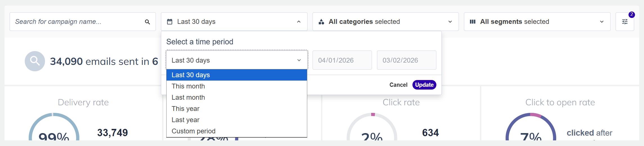Expand the All categories selected dropdown
The height and width of the screenshot is (146, 644).
(450, 22)
